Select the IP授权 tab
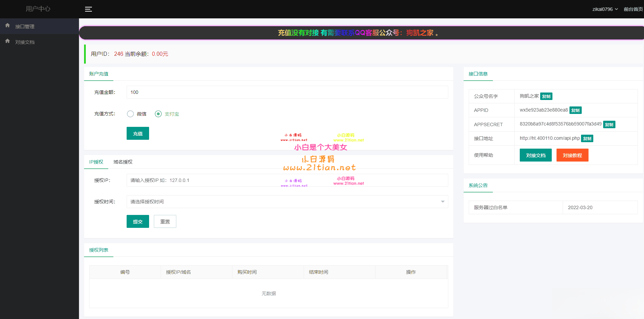The height and width of the screenshot is (319, 644). (x=96, y=162)
